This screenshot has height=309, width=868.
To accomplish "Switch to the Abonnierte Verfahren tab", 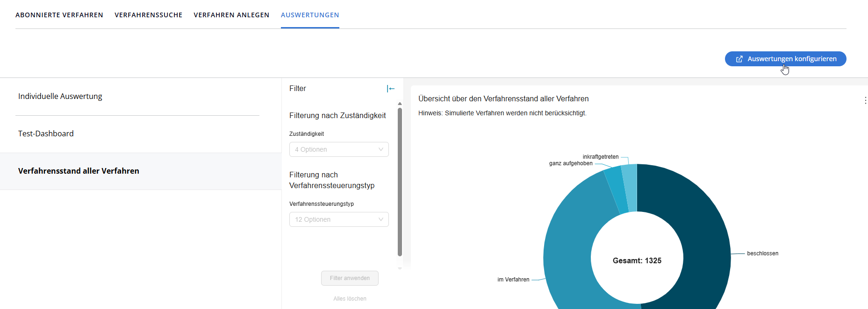I will (x=59, y=15).
